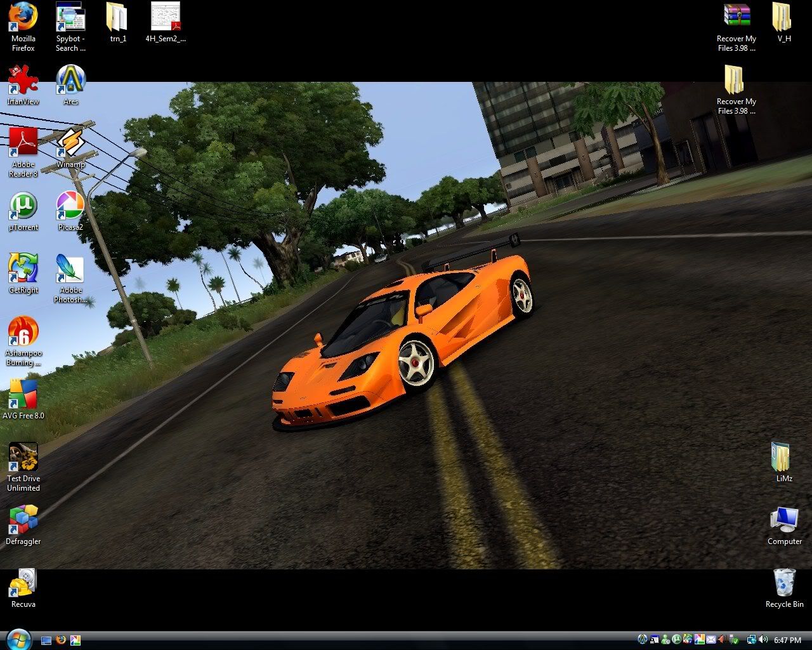Open Ashampoo Burning Studio shortcut

pos(23,341)
